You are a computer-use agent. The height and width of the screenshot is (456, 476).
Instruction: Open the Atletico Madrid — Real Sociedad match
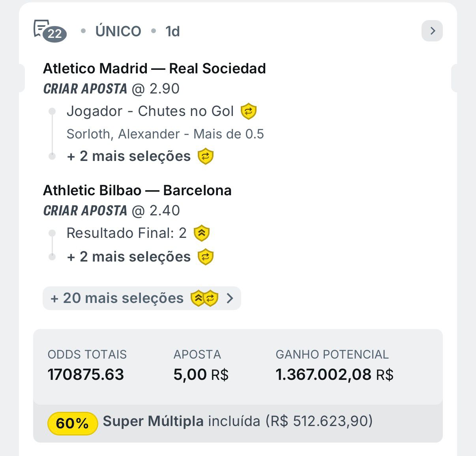(154, 69)
